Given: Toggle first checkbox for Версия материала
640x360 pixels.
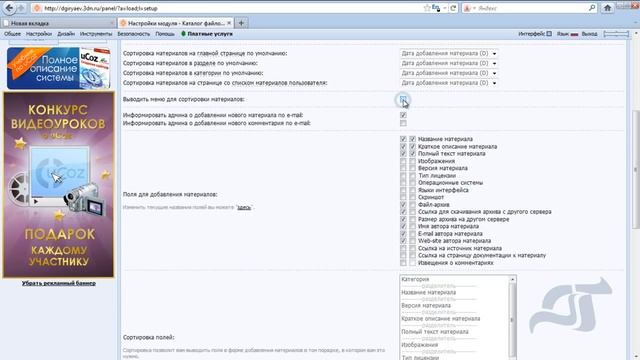Looking at the screenshot, I should click(x=403, y=168).
